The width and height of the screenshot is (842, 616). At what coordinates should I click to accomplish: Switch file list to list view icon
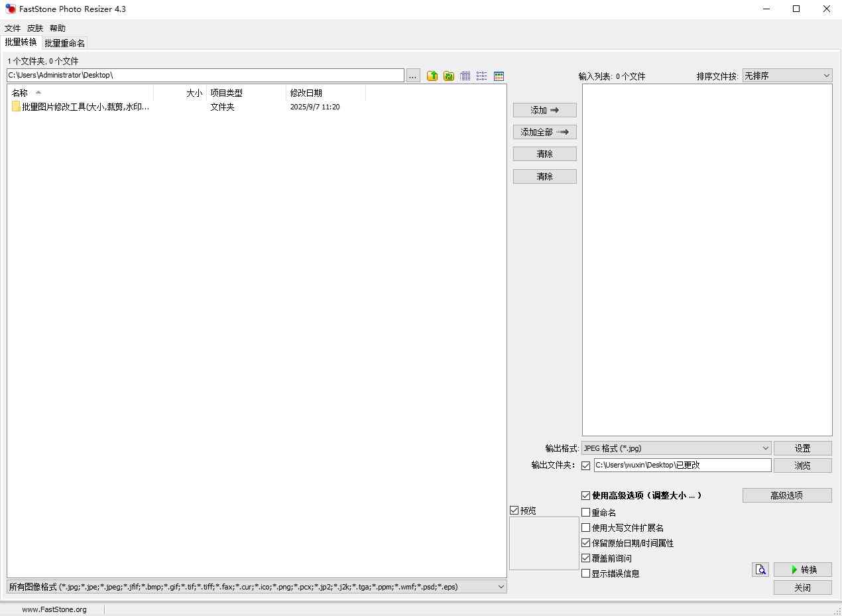point(482,76)
